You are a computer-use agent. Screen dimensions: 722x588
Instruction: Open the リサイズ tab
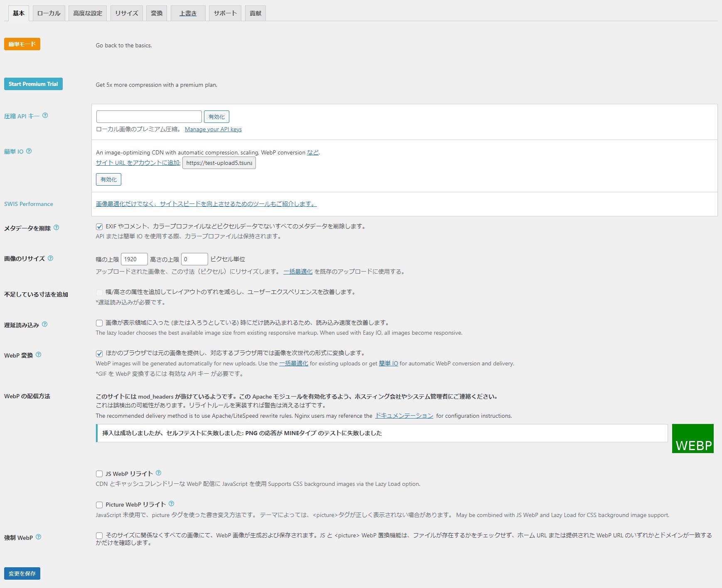[126, 13]
